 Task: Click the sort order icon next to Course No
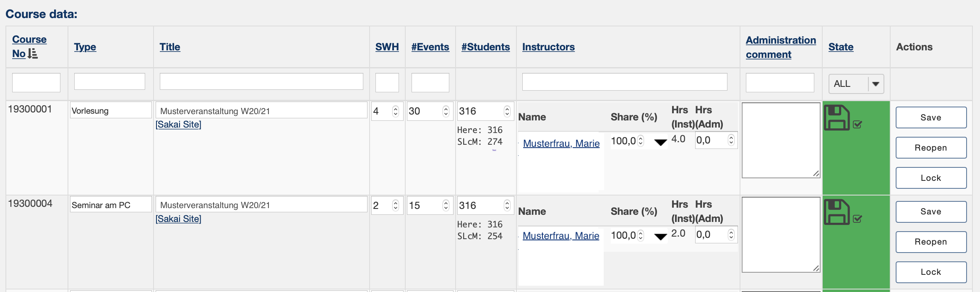coord(33,54)
